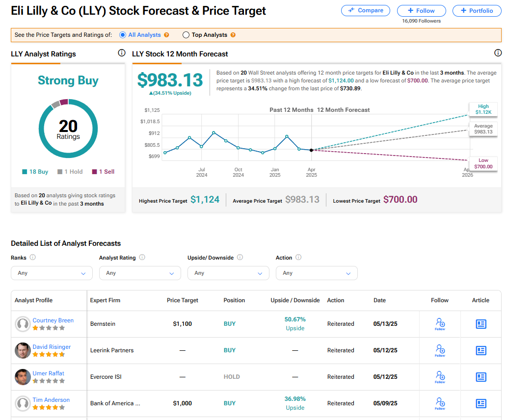This screenshot has height=420, width=507.
Task: Click info icon beside Analyst Rating filter
Action: click(x=142, y=257)
